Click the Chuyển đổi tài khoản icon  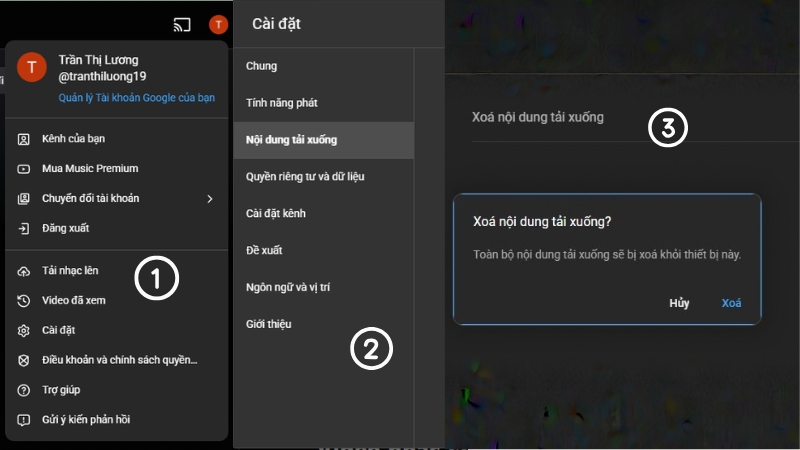[23, 198]
